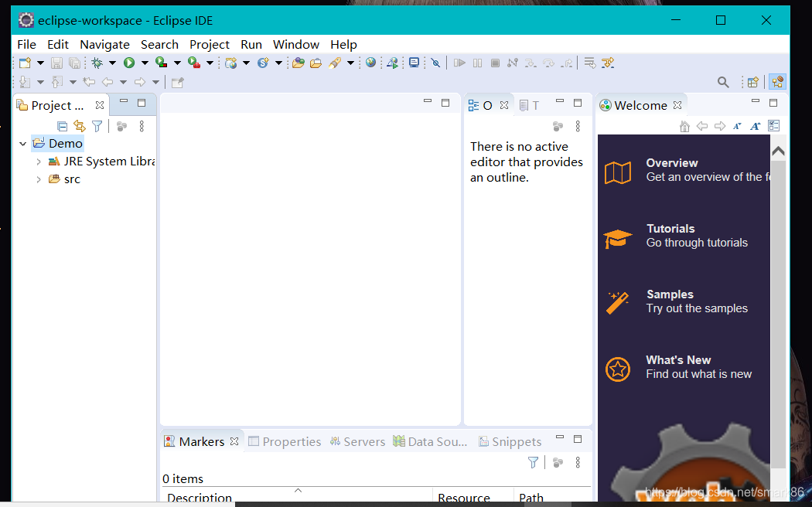Open the Back navigation history dropdown
Image resolution: width=812 pixels, height=507 pixels.
pyautogui.click(x=123, y=82)
